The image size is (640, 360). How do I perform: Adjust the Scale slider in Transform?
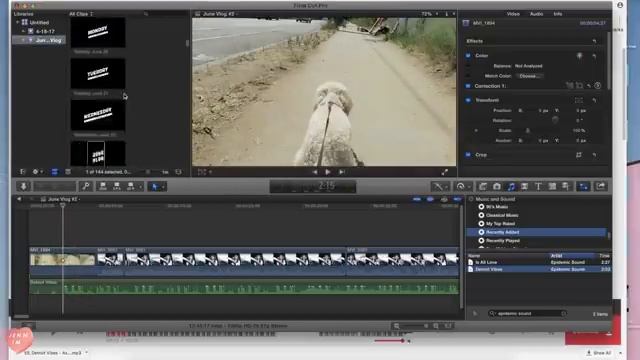[527, 131]
